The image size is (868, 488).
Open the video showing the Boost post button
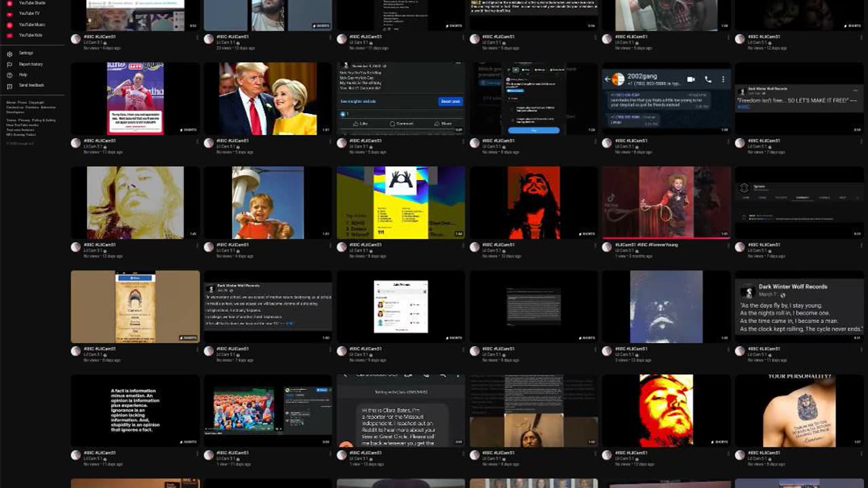tap(401, 98)
